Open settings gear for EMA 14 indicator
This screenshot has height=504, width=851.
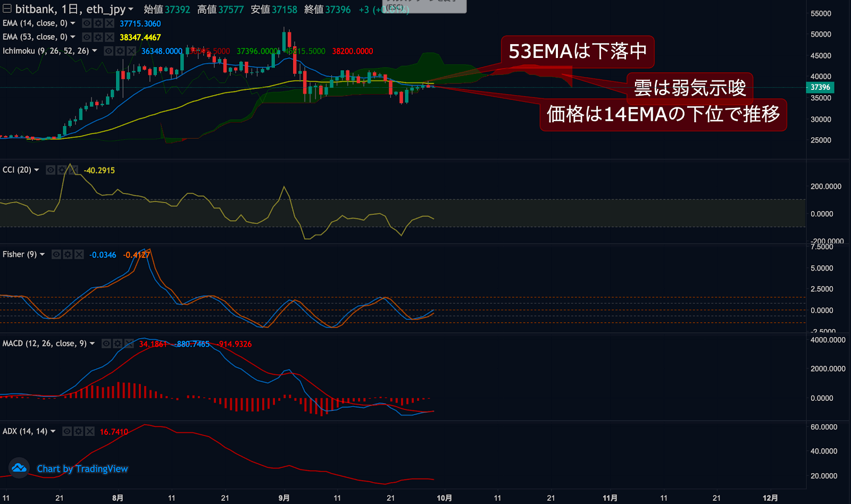pos(98,23)
